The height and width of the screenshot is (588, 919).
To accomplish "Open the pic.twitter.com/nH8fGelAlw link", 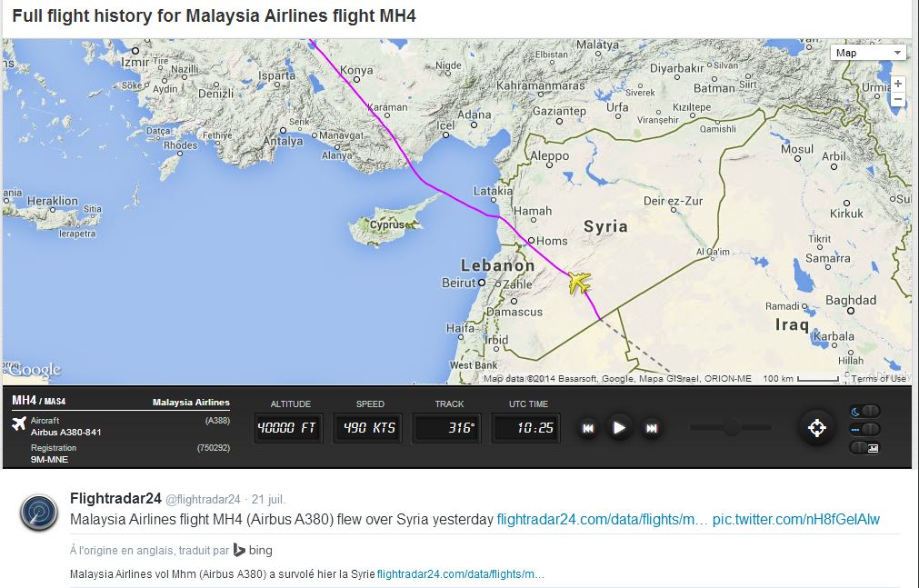I will pyautogui.click(x=796, y=520).
